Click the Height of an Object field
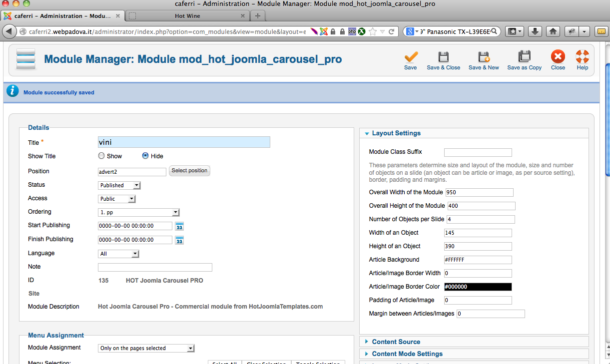 click(478, 247)
